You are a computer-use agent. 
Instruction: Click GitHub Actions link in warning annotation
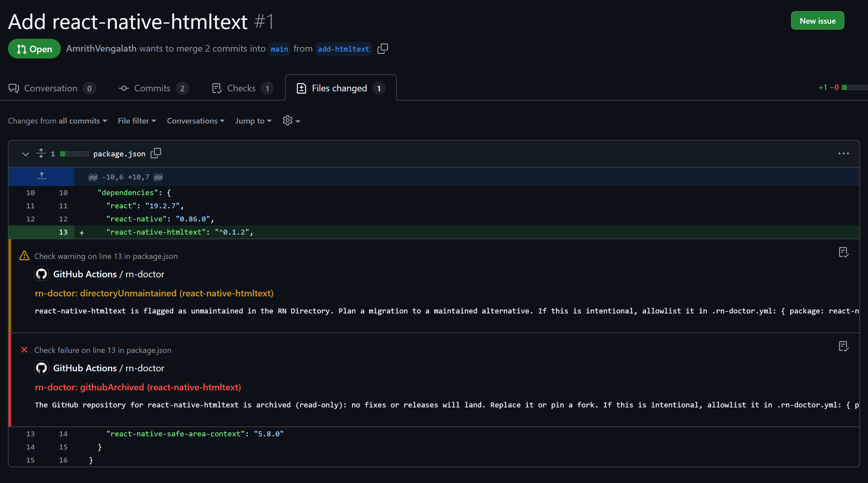85,274
